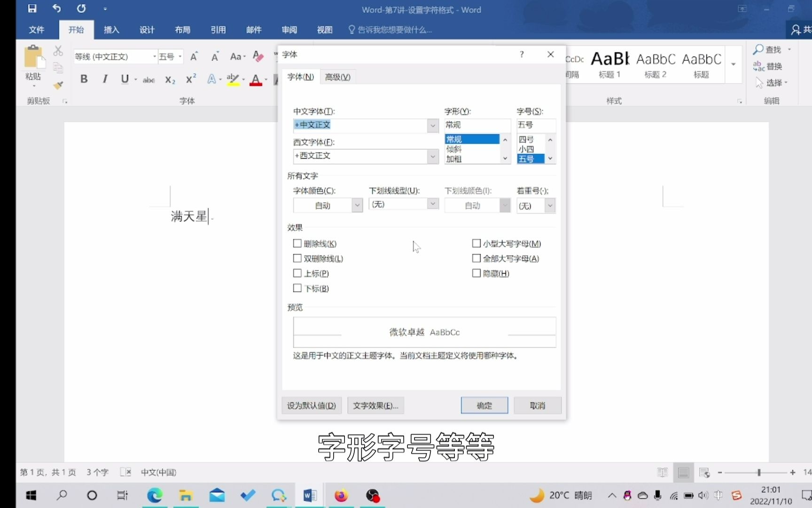Enable 全部大写字母 all caps checkbox
This screenshot has width=812, height=508.
476,258
